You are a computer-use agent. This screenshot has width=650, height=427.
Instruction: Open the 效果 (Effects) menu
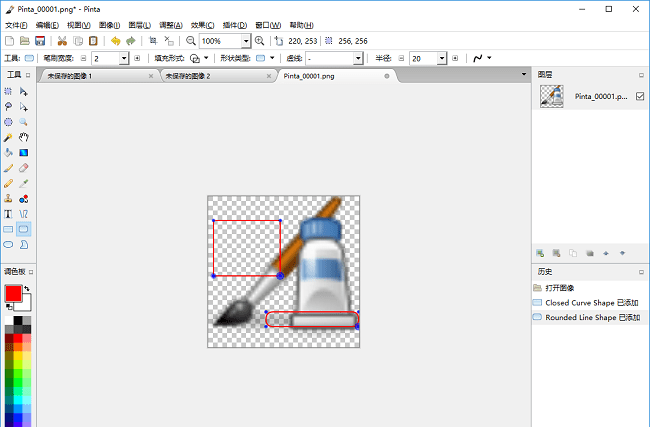[203, 23]
